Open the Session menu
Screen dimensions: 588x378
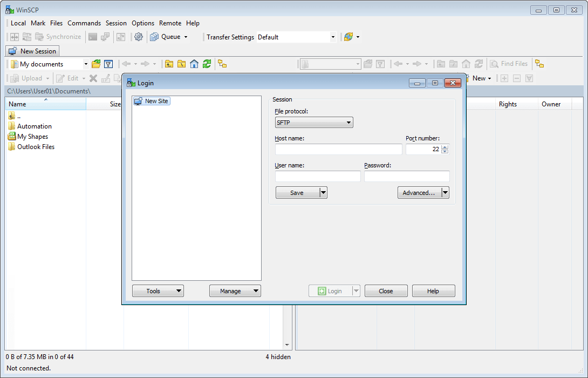pyautogui.click(x=116, y=23)
